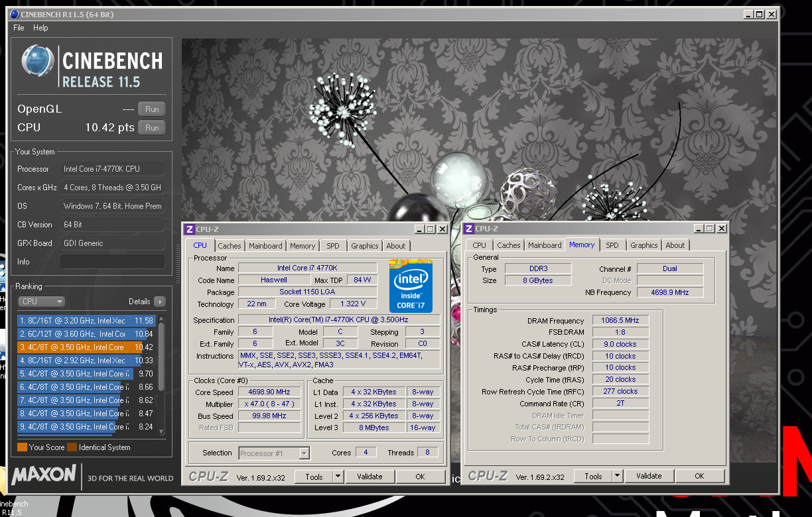
Task: Click the Your Score orange legend swatch
Action: coord(22,447)
